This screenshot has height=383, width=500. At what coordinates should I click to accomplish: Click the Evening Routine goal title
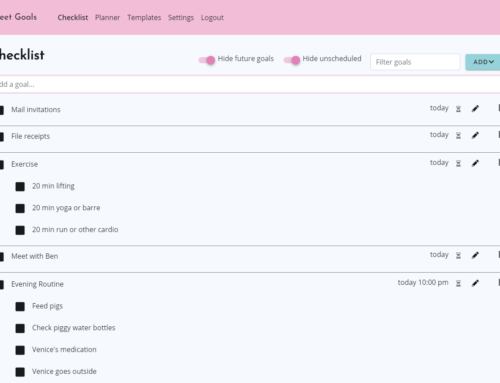37,284
